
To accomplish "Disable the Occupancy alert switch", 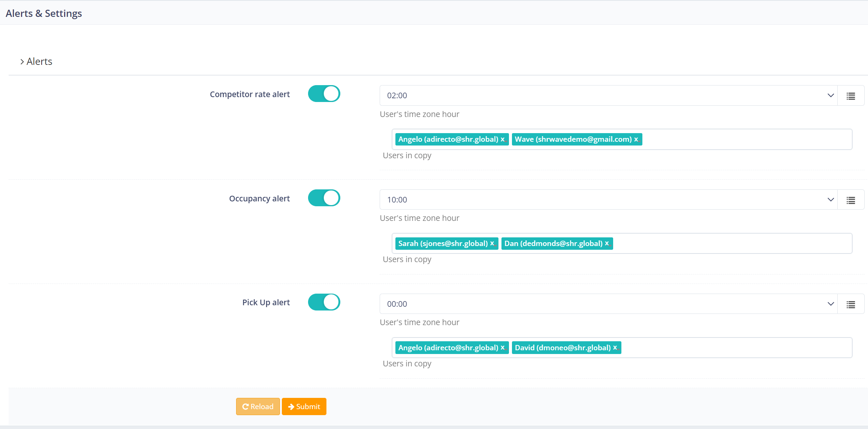I will pyautogui.click(x=324, y=198).
